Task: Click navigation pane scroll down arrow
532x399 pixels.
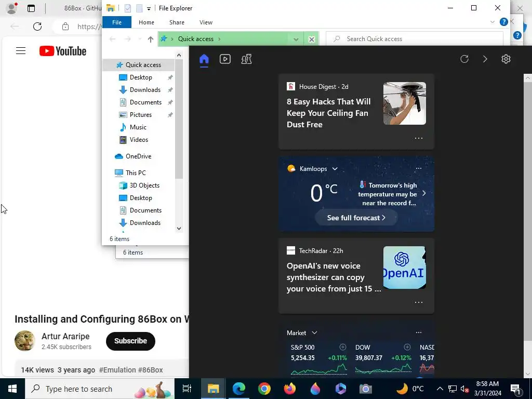Action: click(179, 229)
